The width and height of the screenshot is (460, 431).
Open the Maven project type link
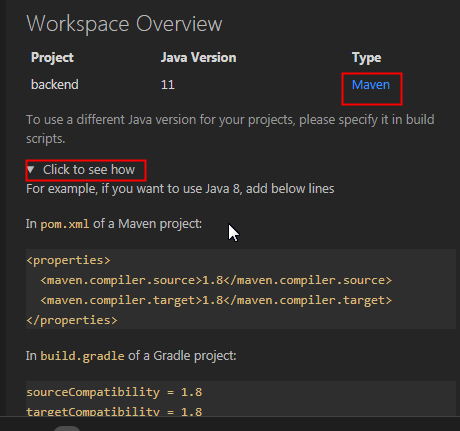pos(371,85)
